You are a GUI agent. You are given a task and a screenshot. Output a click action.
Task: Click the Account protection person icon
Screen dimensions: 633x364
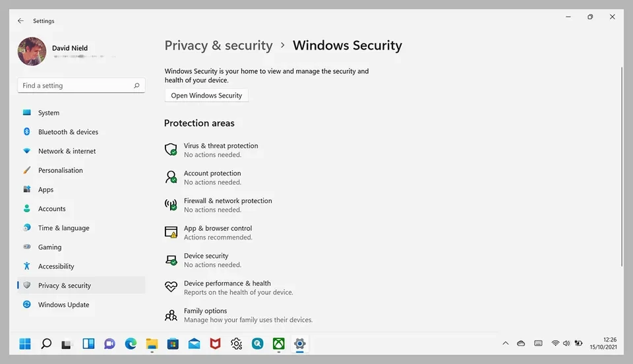click(x=171, y=177)
